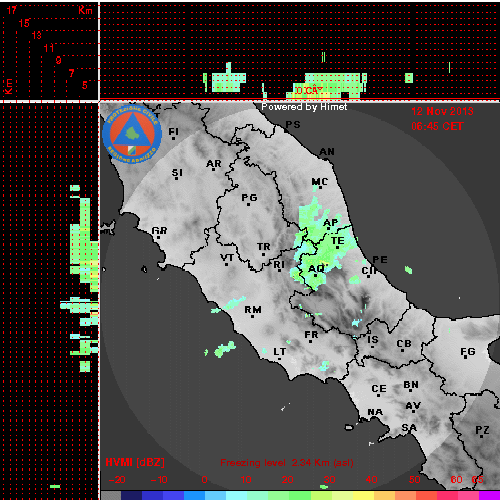Click the GR city label
This screenshot has height=500, width=500.
(159, 231)
